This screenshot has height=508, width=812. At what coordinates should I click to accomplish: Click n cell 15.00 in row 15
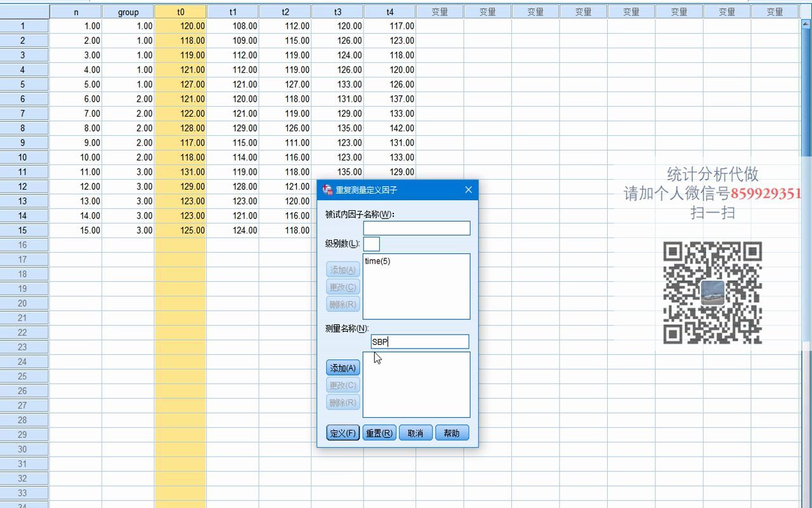pos(76,231)
